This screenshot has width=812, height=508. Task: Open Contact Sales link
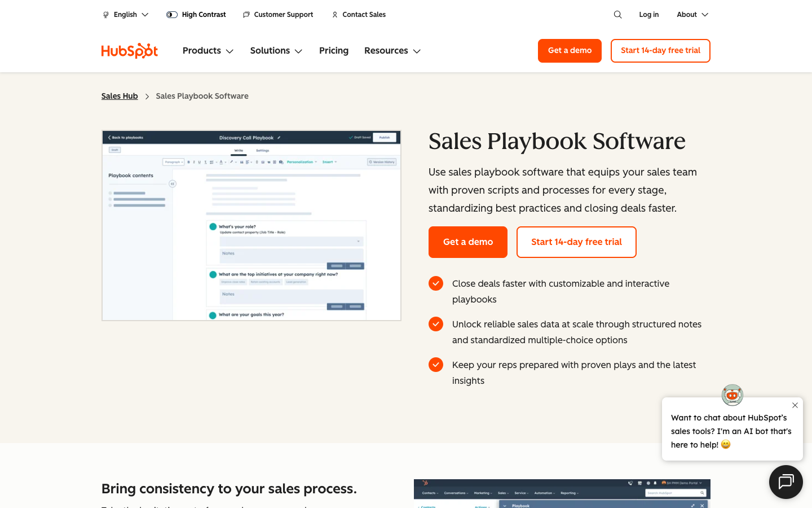359,15
